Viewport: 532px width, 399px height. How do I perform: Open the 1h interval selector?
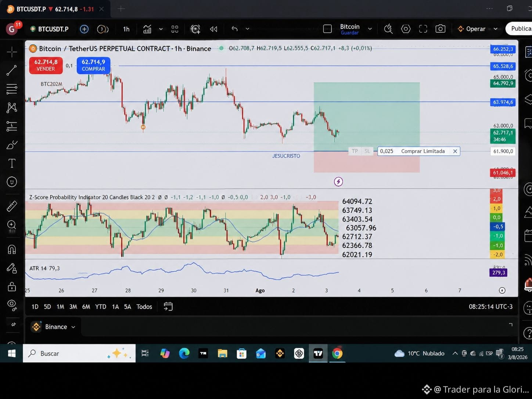[126, 29]
